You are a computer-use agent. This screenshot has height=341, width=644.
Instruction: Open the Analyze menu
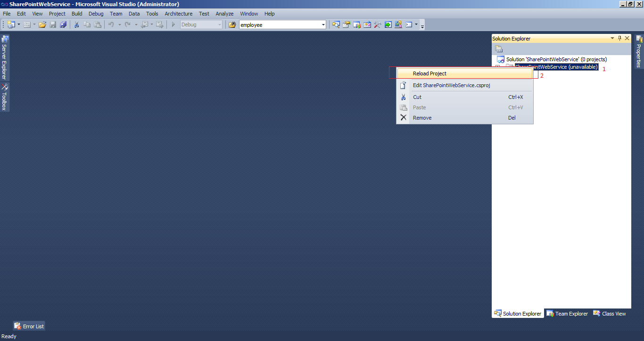(x=224, y=14)
